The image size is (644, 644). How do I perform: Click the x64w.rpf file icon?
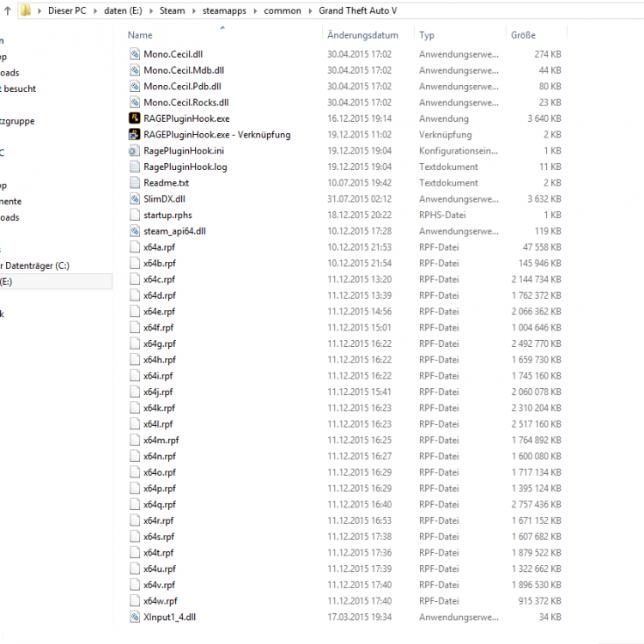(x=135, y=601)
